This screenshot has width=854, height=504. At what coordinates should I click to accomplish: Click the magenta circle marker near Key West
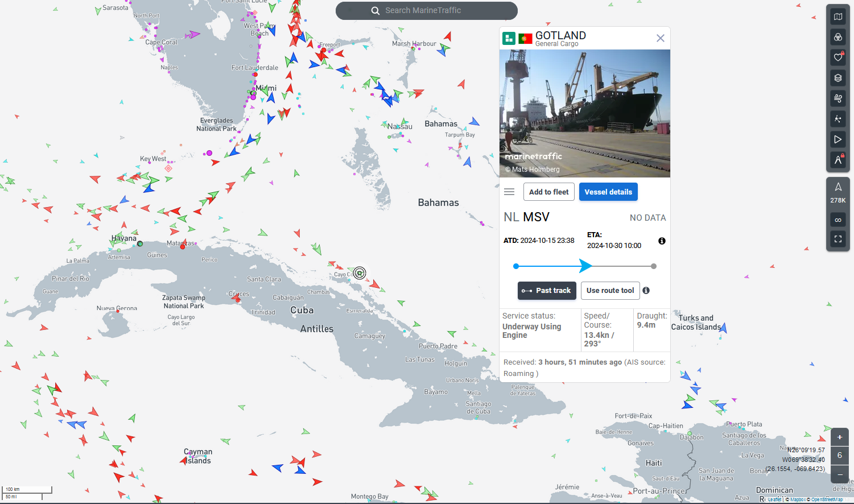pos(209,153)
